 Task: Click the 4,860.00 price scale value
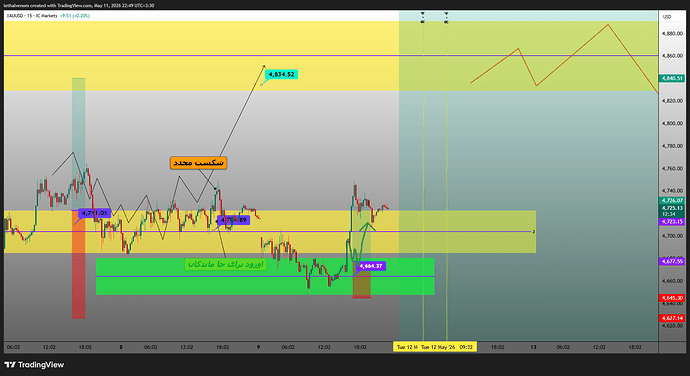(672, 56)
